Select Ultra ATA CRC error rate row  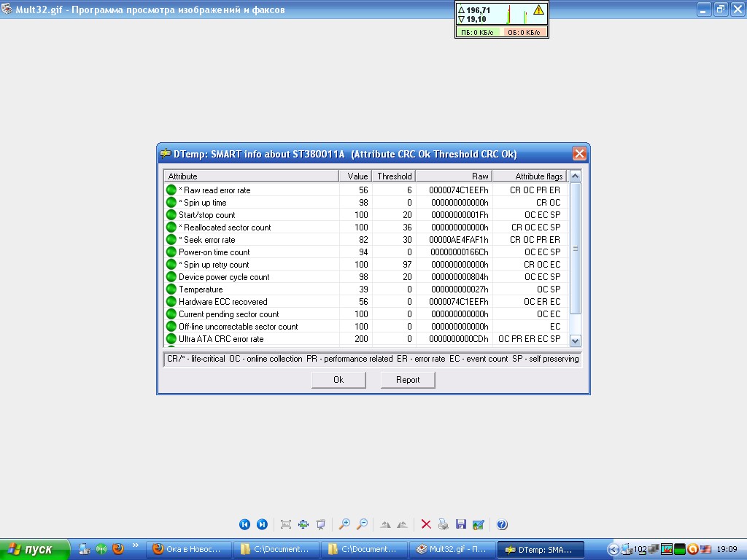click(366, 338)
